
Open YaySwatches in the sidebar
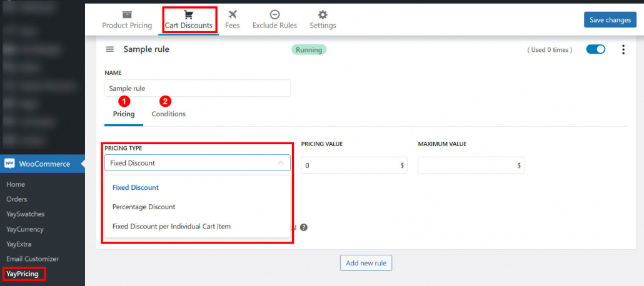click(26, 214)
